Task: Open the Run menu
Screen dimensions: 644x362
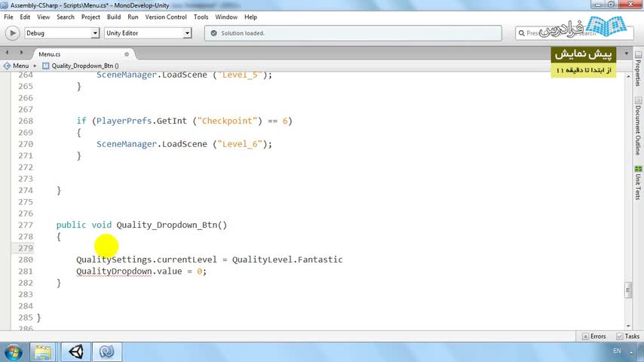Action: tap(133, 17)
